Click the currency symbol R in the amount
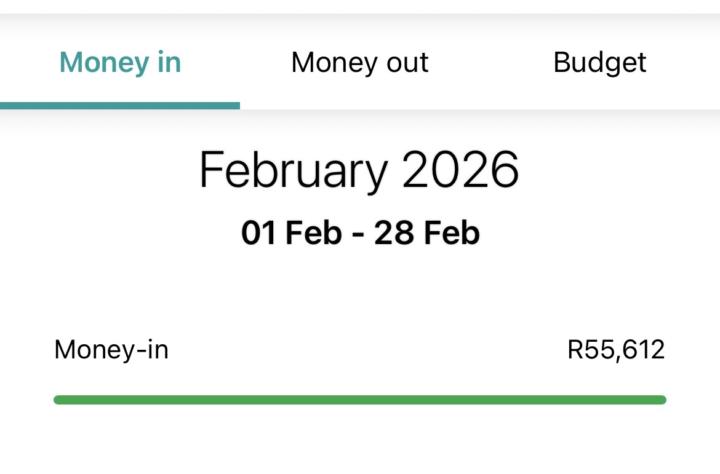The width and height of the screenshot is (720, 474). pos(575,350)
